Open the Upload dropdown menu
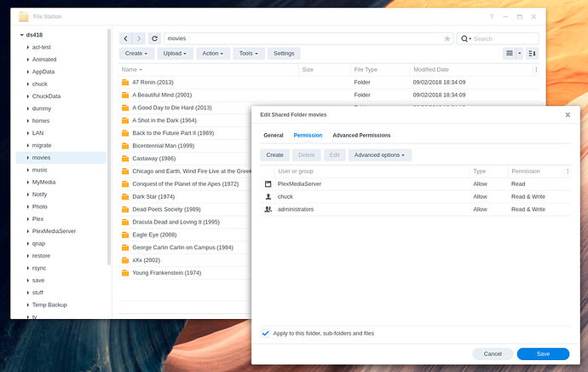The image size is (588, 372). (x=175, y=53)
